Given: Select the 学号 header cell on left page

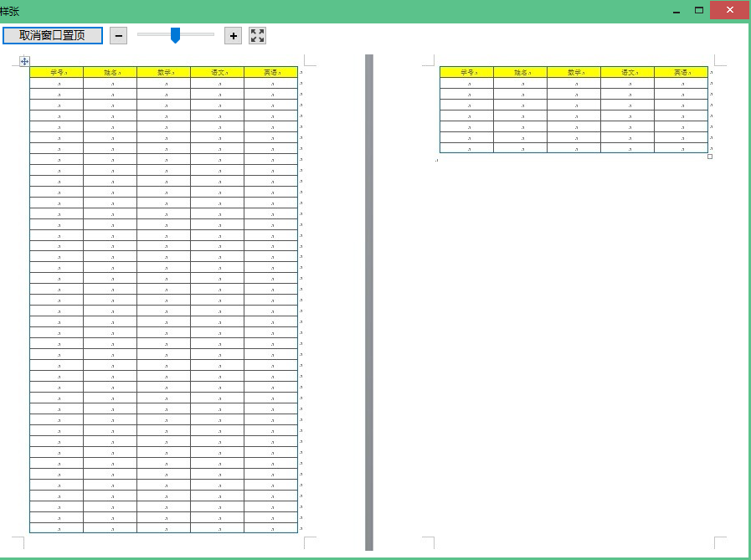Looking at the screenshot, I should 57,72.
